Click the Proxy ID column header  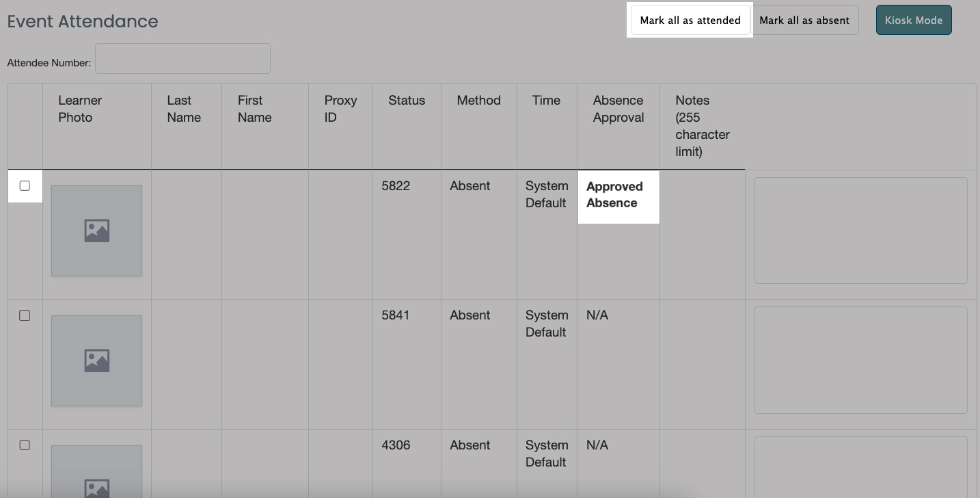[x=340, y=109]
